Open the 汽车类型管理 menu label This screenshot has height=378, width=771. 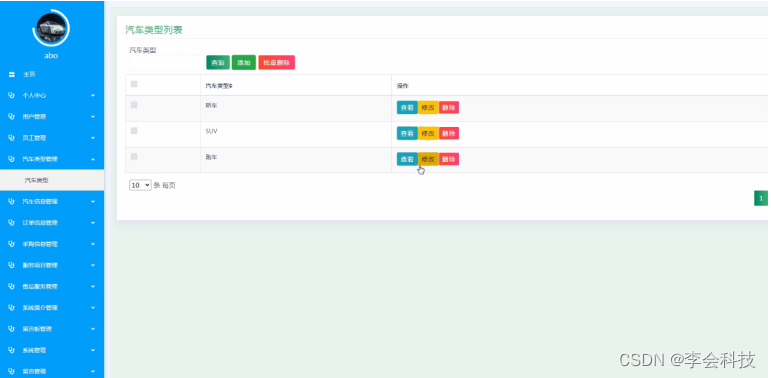point(40,159)
